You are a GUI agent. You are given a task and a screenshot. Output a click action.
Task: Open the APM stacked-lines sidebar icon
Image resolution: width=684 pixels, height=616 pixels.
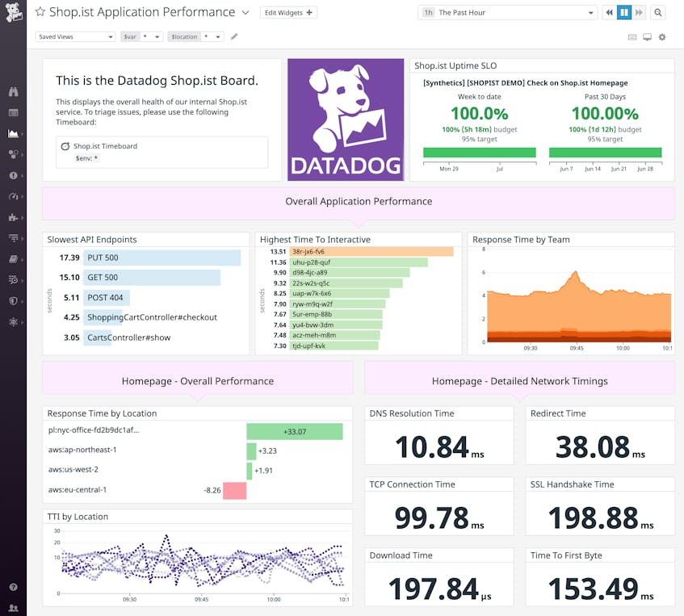[14, 238]
